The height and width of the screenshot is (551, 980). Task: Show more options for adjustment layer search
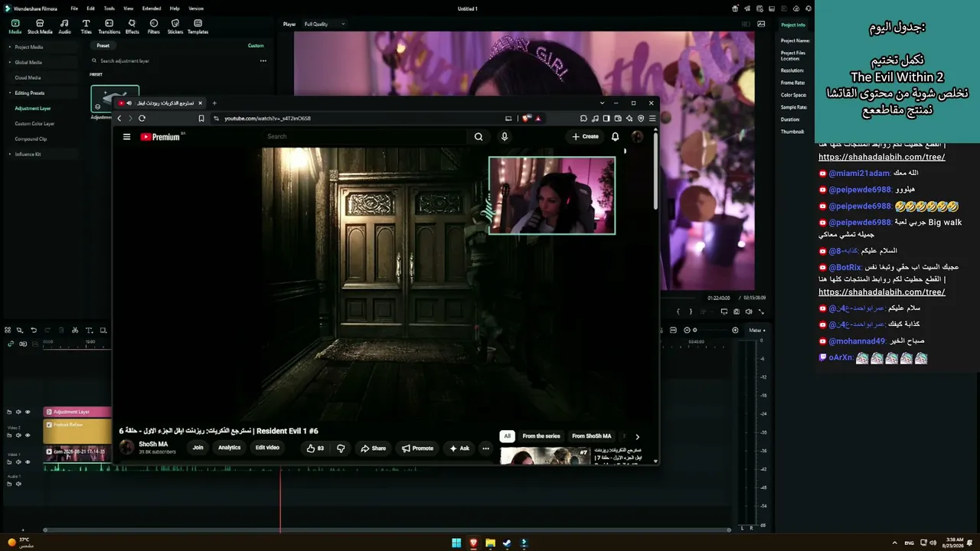263,60
